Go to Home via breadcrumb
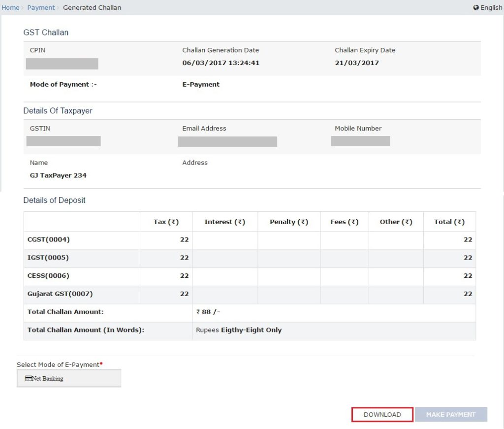 pyautogui.click(x=10, y=8)
